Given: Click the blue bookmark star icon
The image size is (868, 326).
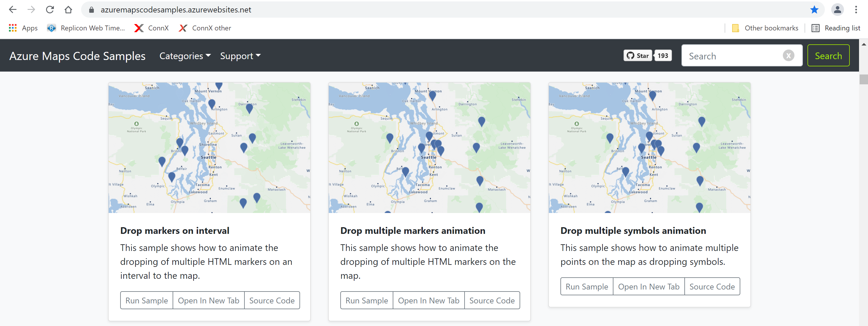Looking at the screenshot, I should [814, 10].
